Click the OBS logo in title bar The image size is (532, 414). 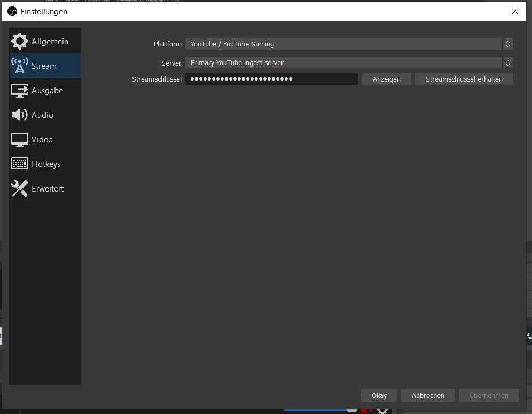pos(12,11)
